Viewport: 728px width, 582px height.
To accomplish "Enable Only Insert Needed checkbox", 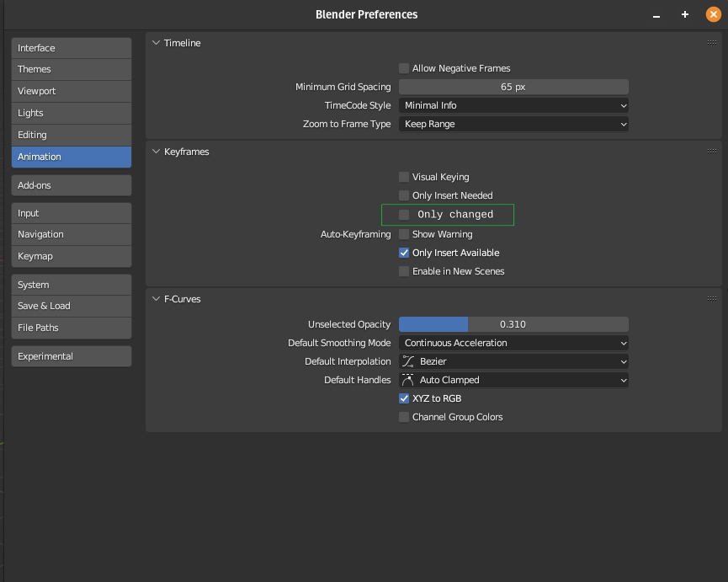I will pyautogui.click(x=404, y=195).
